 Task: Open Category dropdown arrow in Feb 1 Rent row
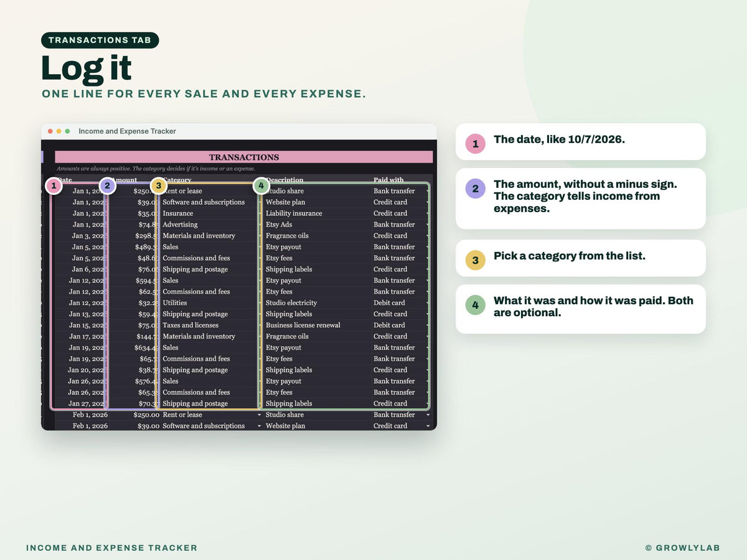tap(259, 415)
